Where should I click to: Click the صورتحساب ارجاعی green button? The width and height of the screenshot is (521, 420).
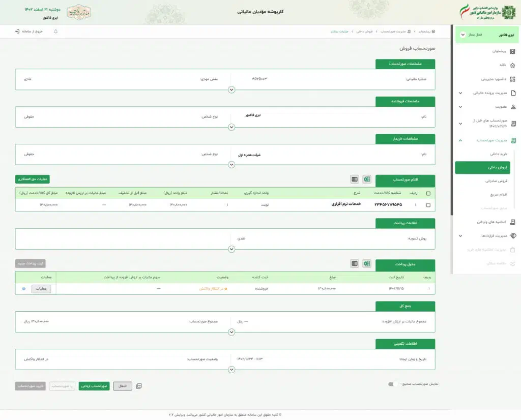[94, 386]
